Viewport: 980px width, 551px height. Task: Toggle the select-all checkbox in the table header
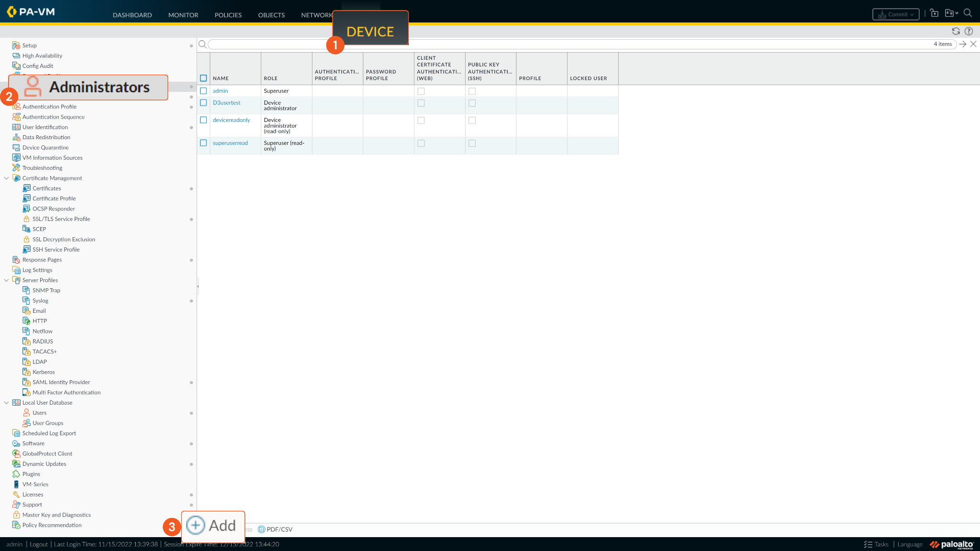pos(203,78)
